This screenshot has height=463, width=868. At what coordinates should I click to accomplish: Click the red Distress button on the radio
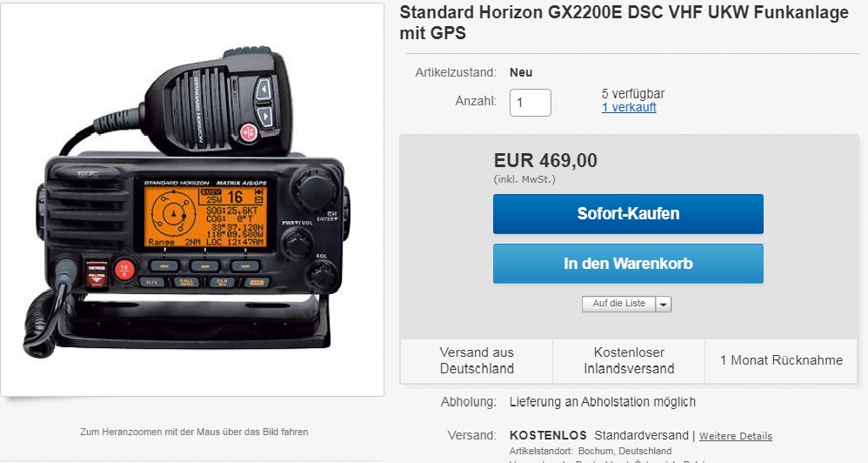(97, 273)
